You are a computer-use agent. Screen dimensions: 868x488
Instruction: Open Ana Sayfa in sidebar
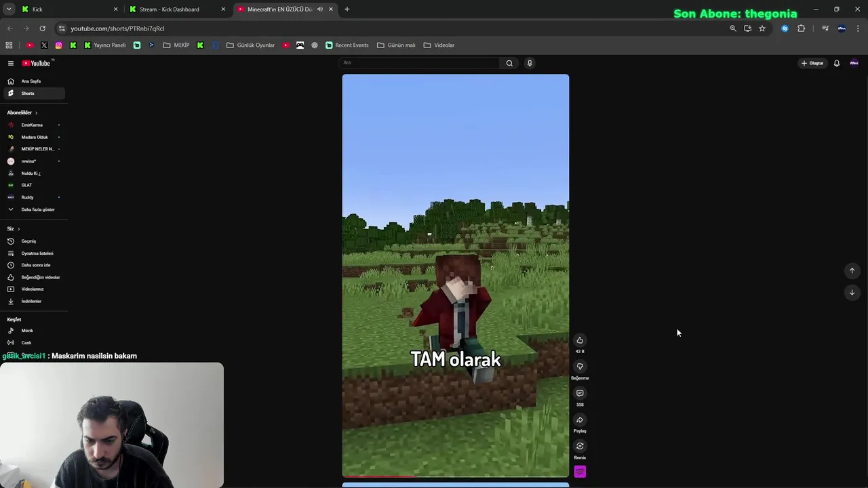coord(33,81)
